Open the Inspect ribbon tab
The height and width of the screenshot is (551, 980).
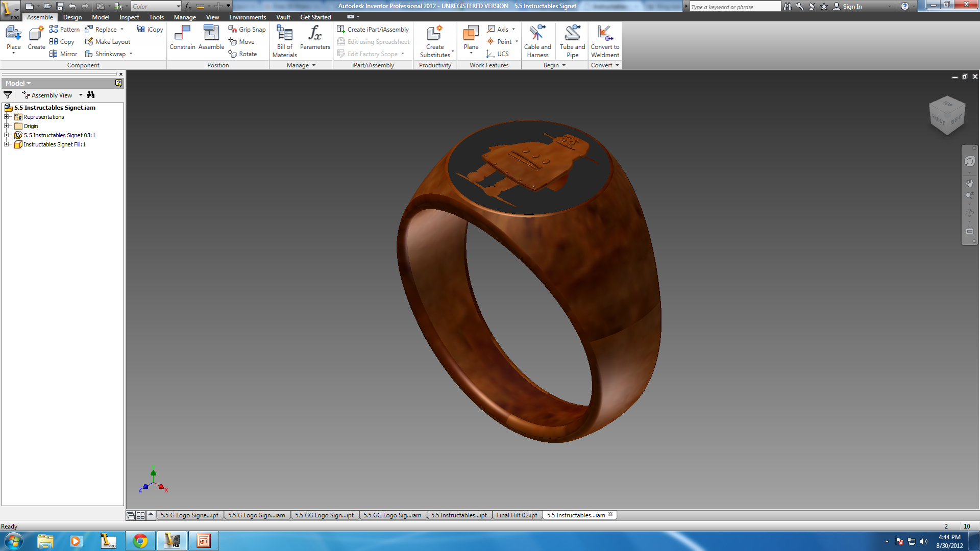coord(129,17)
